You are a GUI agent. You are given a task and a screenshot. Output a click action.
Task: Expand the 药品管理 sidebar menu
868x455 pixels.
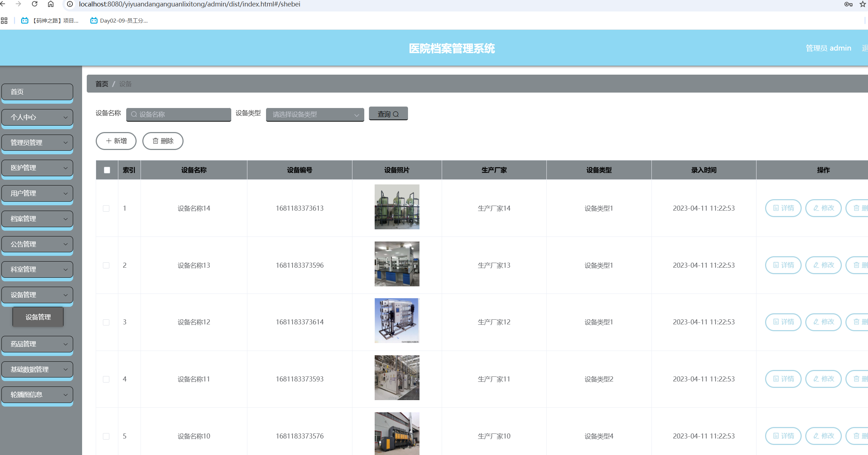37,344
